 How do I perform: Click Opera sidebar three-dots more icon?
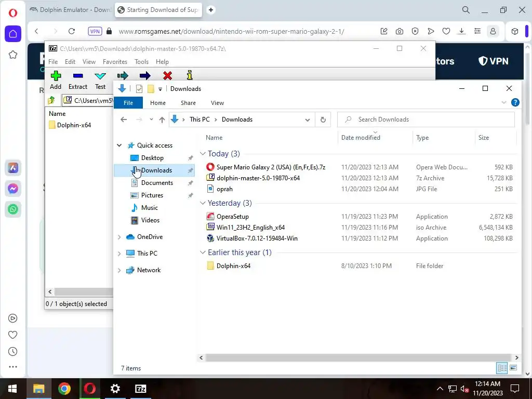tap(13, 367)
